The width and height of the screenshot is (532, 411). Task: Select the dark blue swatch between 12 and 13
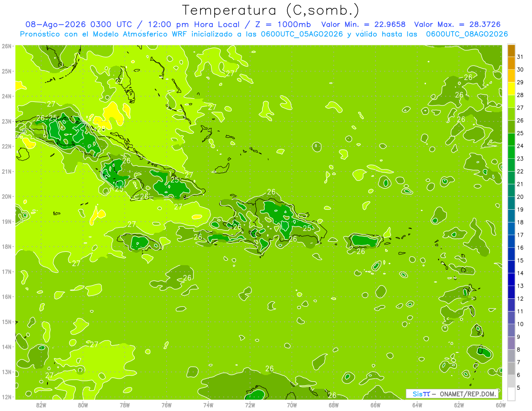point(511,292)
